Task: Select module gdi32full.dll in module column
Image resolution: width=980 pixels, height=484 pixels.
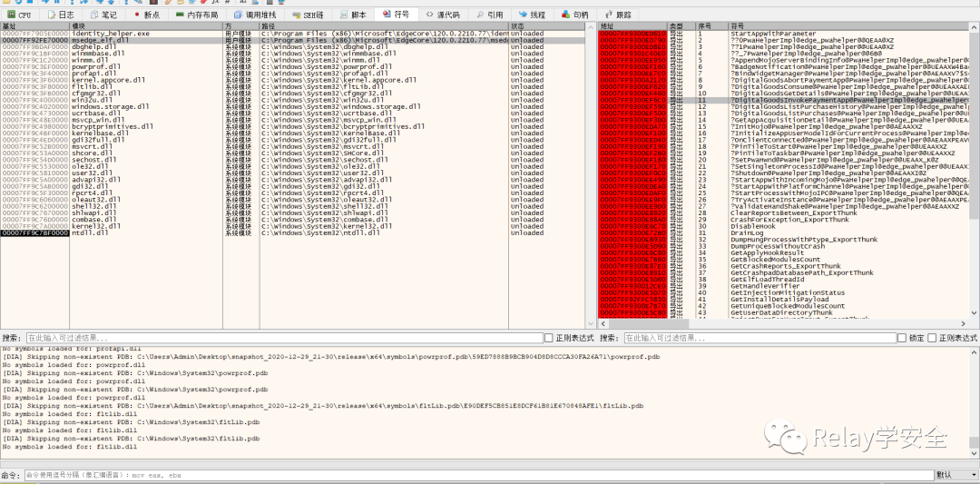Action: click(98, 140)
